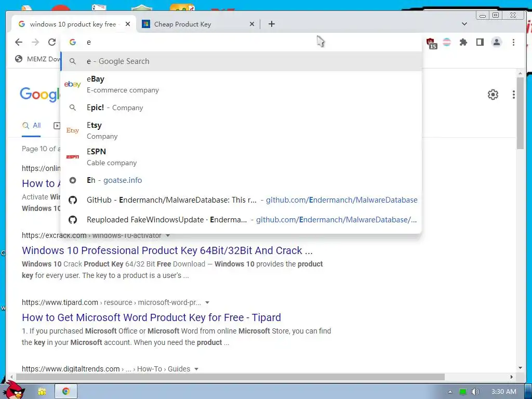Click the Google logo on results page
Image resolution: width=532 pixels, height=399 pixels.
coord(40,95)
